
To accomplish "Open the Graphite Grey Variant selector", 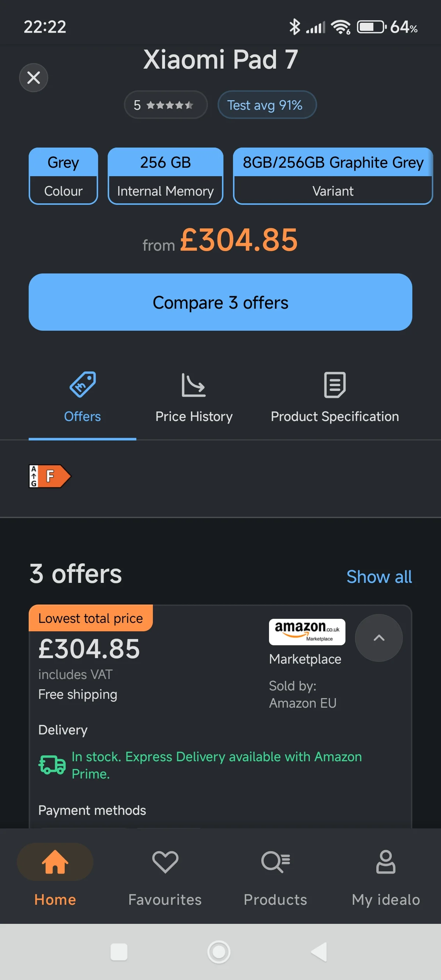I will 333,176.
